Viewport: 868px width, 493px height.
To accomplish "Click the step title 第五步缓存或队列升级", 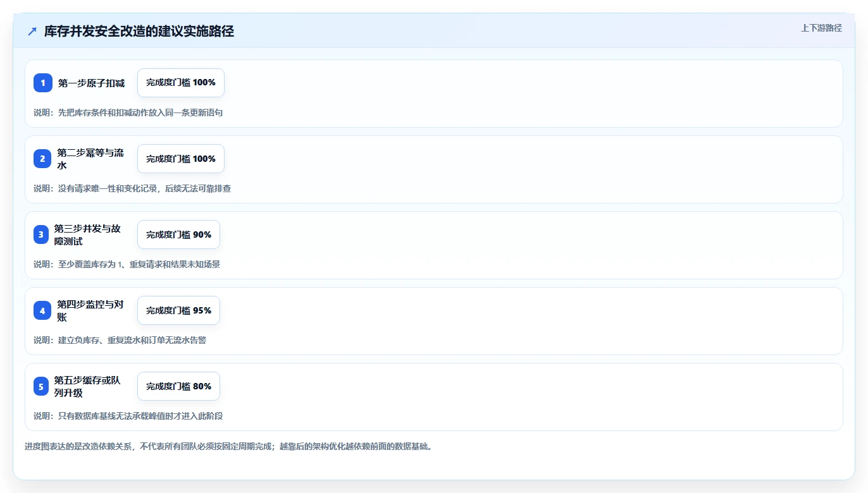I will [87, 386].
